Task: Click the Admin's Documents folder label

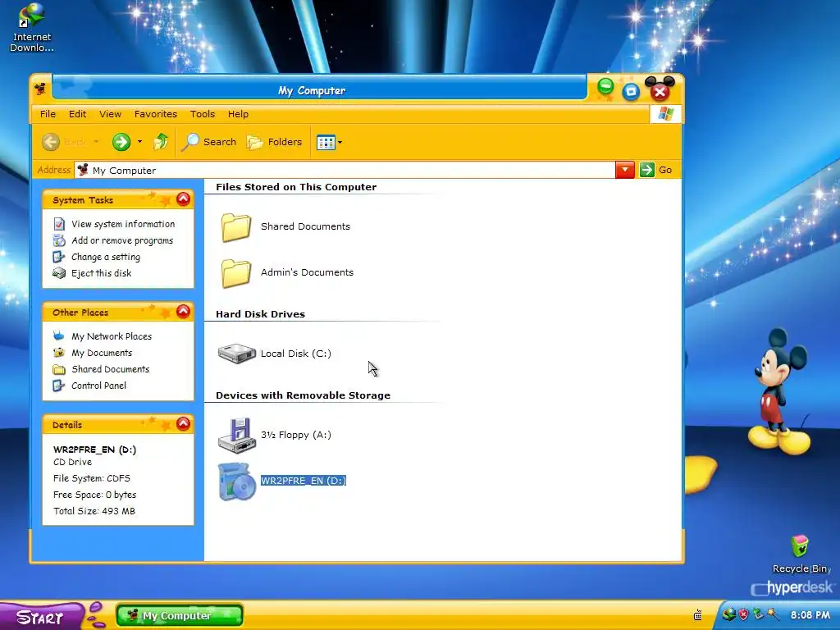Action: click(x=307, y=272)
